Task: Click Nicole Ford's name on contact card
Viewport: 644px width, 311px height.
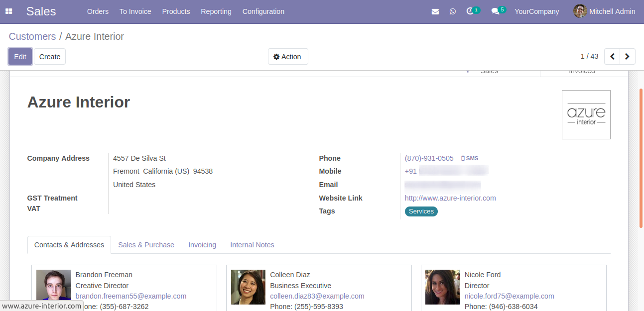Action: tap(483, 275)
